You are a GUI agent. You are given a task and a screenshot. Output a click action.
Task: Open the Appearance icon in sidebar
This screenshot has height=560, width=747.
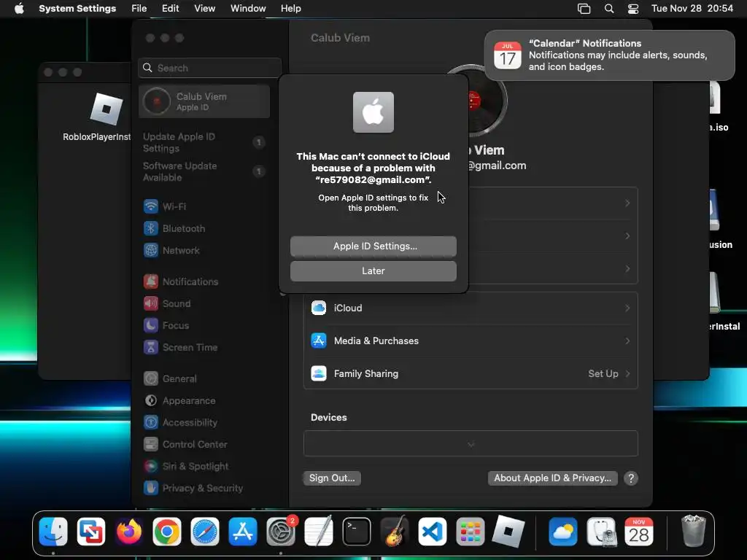(x=150, y=400)
